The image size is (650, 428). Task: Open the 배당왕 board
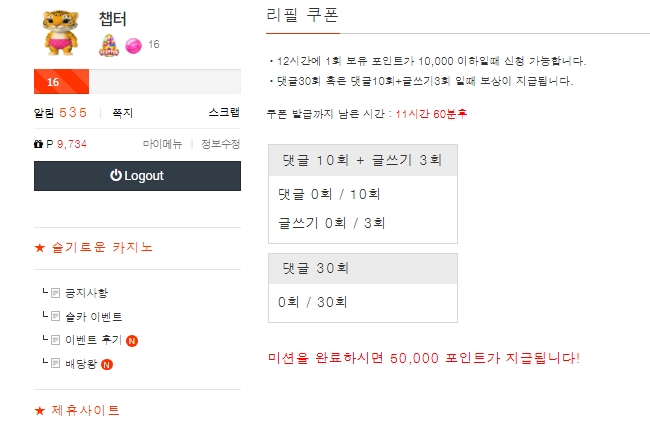pos(81,363)
